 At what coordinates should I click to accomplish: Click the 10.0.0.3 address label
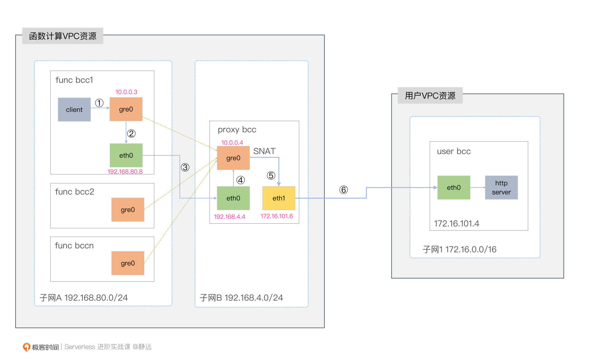coord(126,92)
